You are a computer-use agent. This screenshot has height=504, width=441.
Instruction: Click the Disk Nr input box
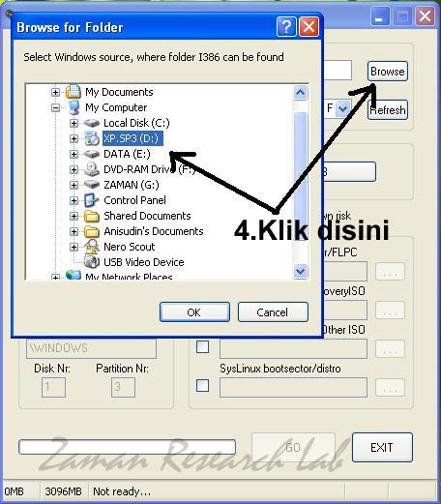click(53, 387)
